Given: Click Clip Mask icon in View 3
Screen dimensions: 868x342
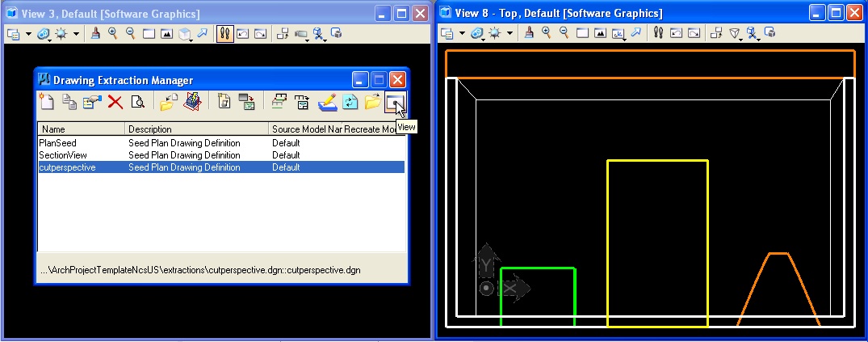Looking at the screenshot, I should click(335, 33).
